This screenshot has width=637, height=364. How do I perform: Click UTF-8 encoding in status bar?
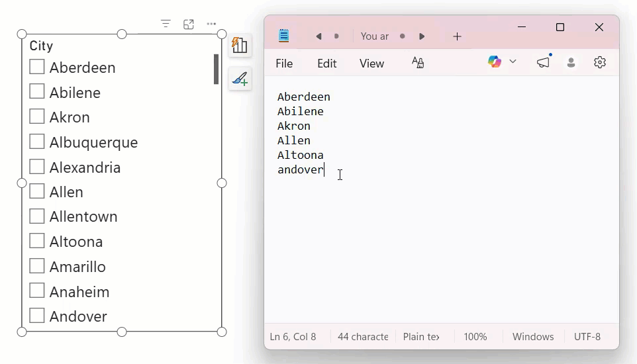[587, 337]
